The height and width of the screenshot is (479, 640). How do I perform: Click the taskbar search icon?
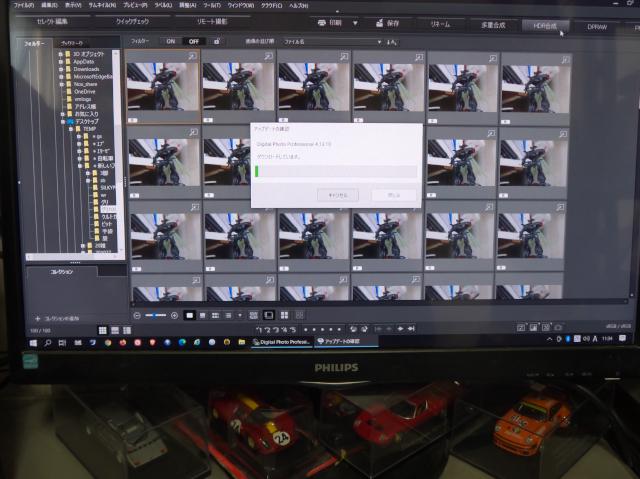(x=48, y=343)
